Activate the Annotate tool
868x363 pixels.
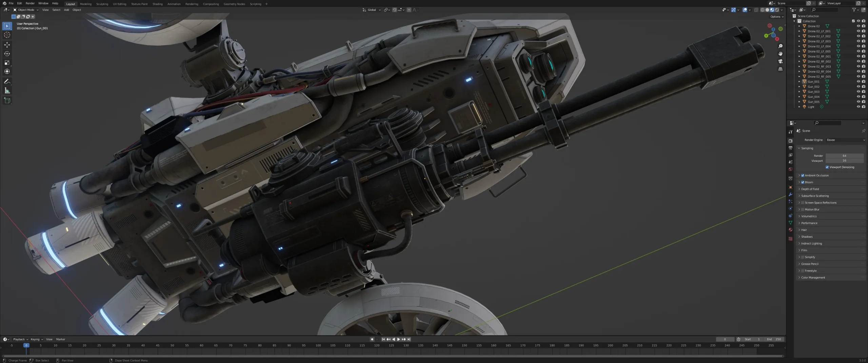pos(7,81)
